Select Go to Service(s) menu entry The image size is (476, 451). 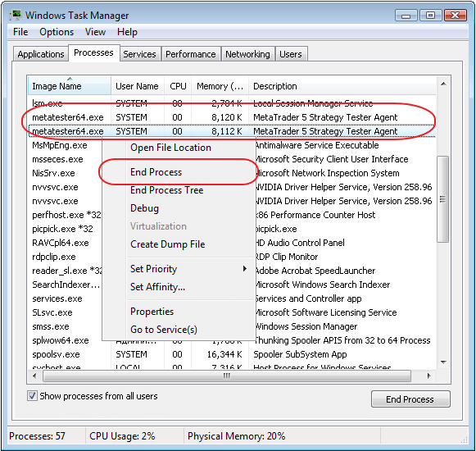pyautogui.click(x=164, y=330)
